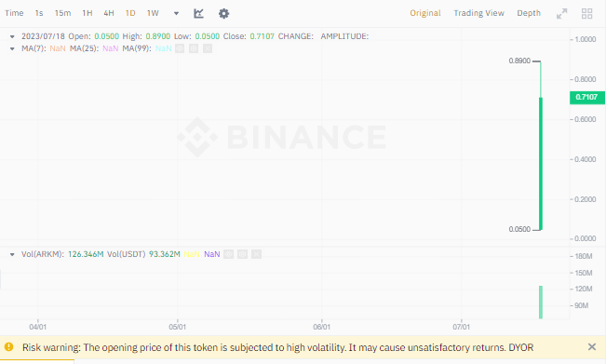
Task: Open chart settings gear icon
Action: 223,14
